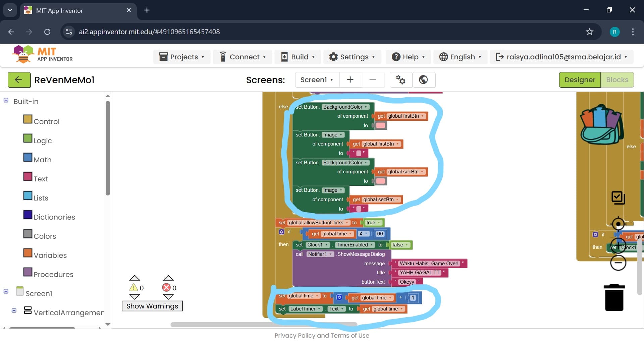Collapse the Built-in tree section

coord(6,100)
